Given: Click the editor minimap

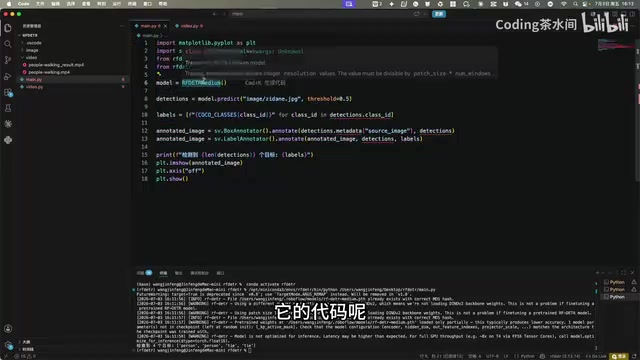Looking at the screenshot, I should point(616,45).
